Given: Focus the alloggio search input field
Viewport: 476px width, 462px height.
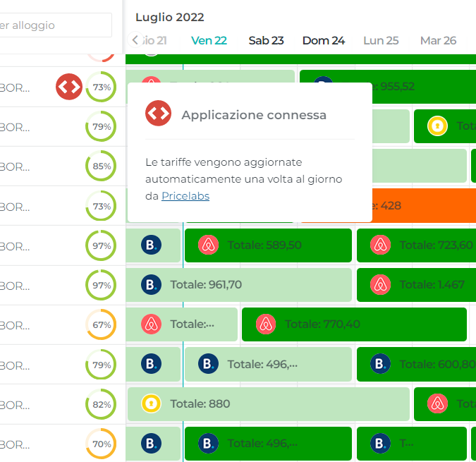Looking at the screenshot, I should pos(54,25).
